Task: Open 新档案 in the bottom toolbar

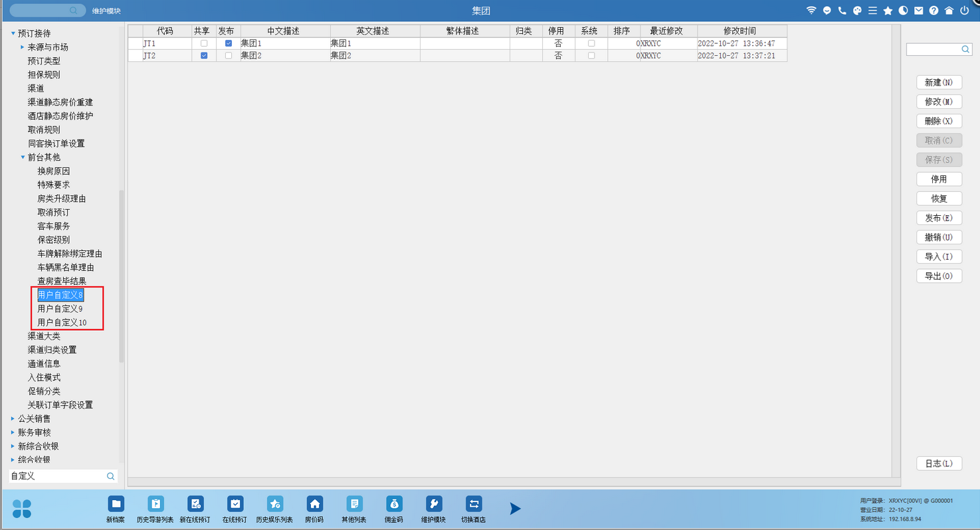Action: [116, 509]
